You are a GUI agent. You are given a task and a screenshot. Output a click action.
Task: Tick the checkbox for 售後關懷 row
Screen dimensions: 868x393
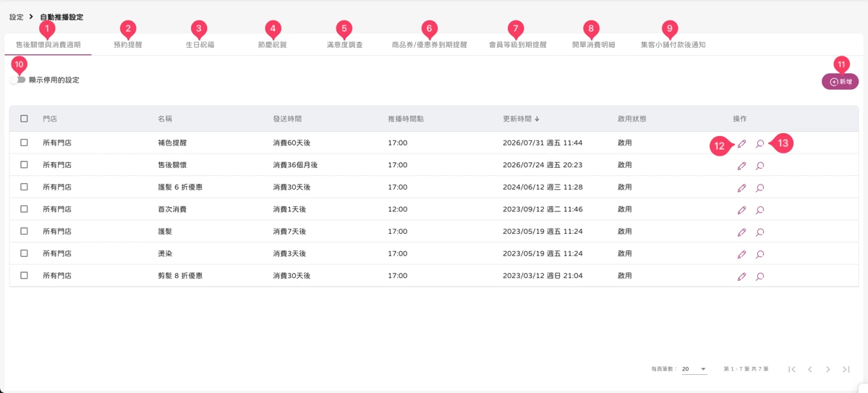[24, 165]
